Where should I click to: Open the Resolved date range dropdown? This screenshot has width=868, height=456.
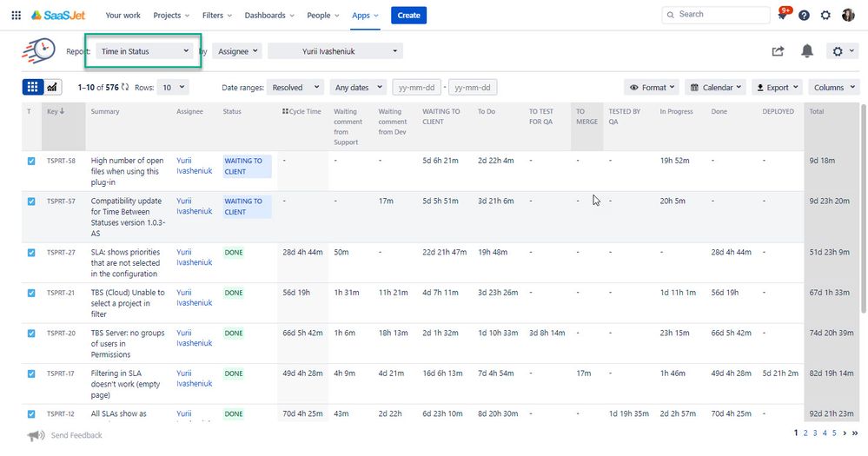[295, 87]
